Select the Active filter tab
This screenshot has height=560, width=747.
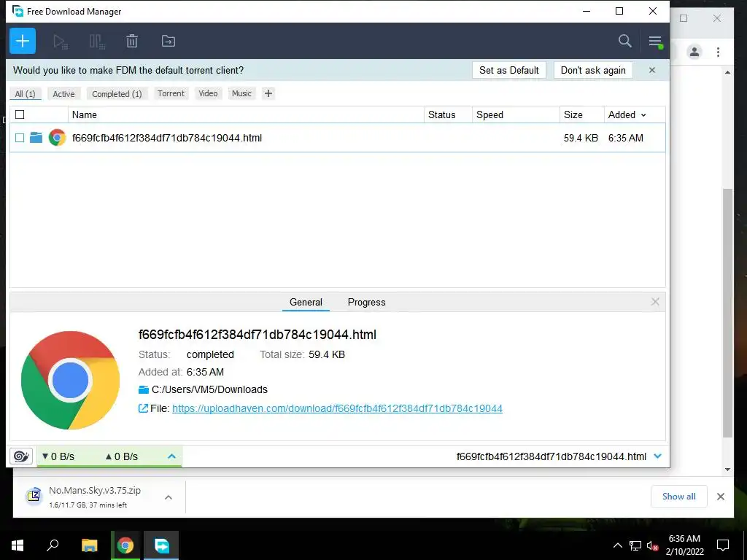64,94
